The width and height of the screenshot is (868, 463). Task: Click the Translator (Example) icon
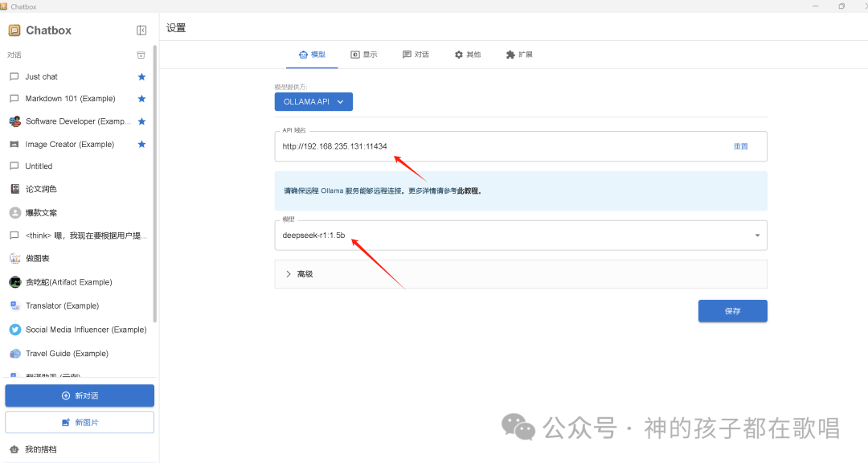click(x=15, y=305)
